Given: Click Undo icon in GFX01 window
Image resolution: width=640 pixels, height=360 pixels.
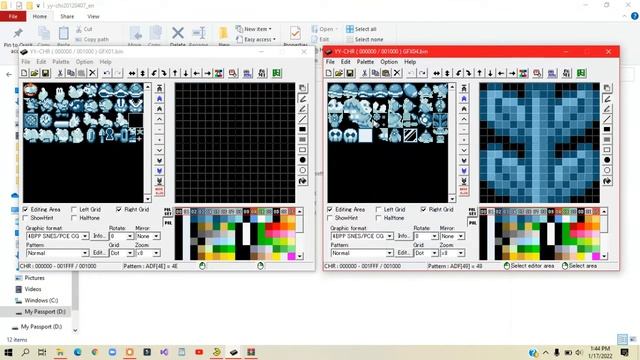Looking at the screenshot, I should (107, 73).
